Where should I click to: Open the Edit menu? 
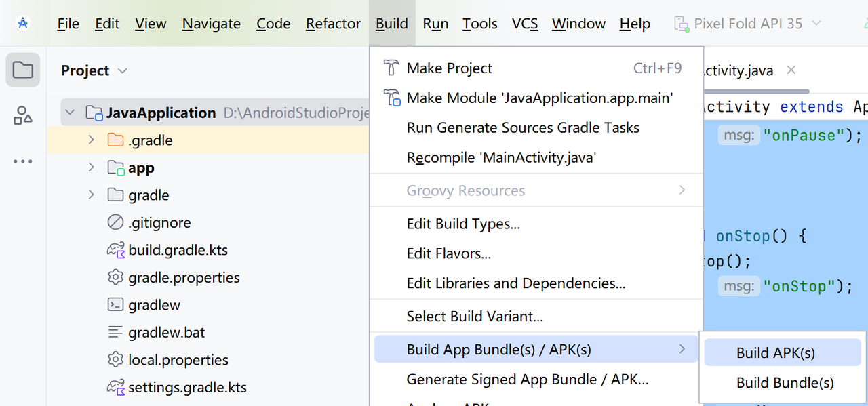(x=107, y=24)
